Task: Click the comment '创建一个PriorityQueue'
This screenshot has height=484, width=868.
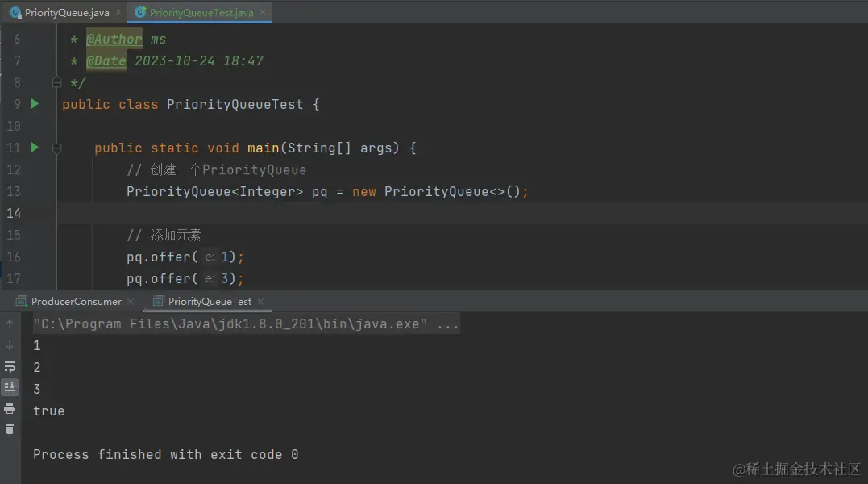Action: click(228, 170)
